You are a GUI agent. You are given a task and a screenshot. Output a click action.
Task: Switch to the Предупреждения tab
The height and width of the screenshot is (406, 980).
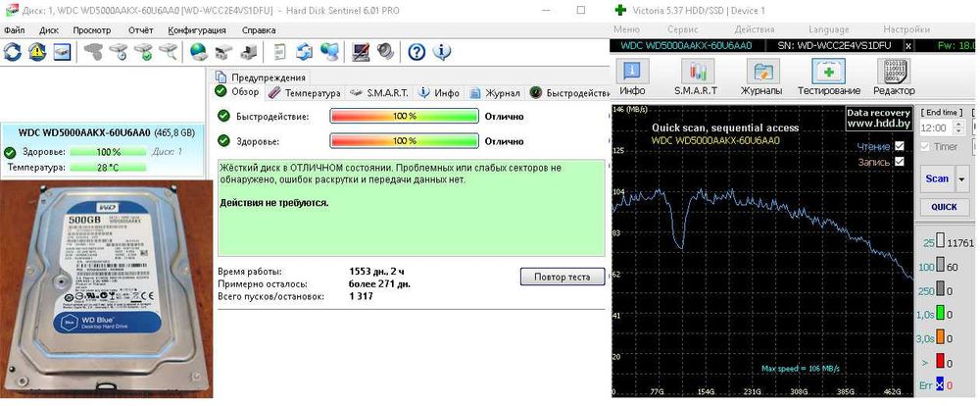(262, 76)
